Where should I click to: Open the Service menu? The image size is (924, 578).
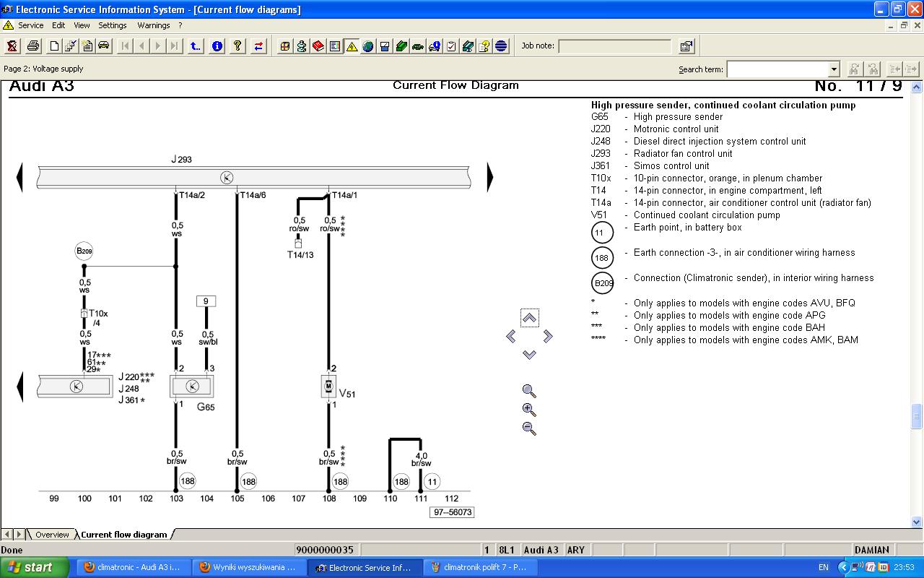[x=30, y=25]
